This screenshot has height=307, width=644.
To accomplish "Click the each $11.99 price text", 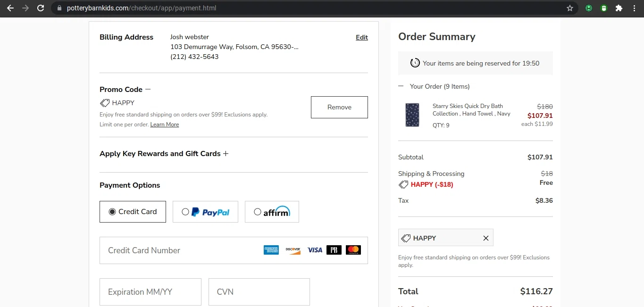I will tap(537, 124).
